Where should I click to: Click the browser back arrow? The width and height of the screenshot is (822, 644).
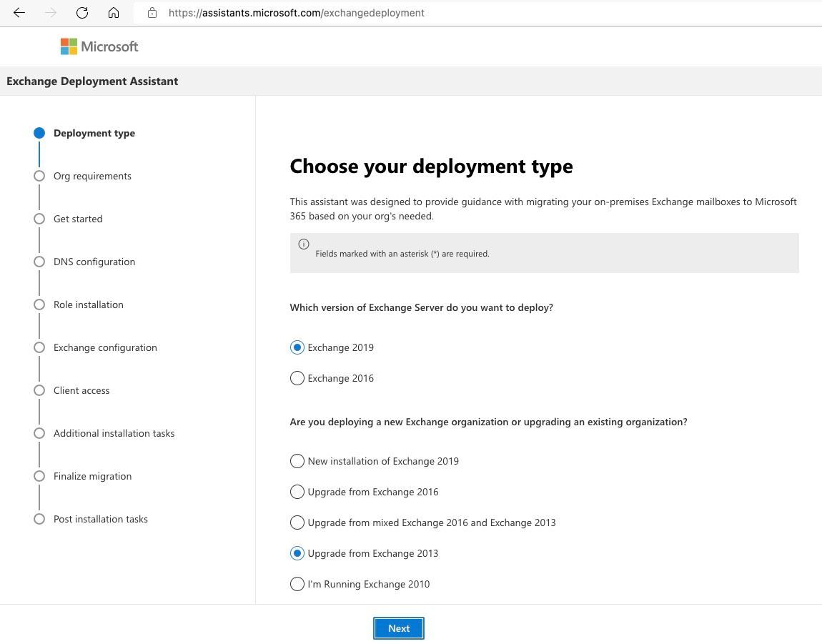pos(19,13)
